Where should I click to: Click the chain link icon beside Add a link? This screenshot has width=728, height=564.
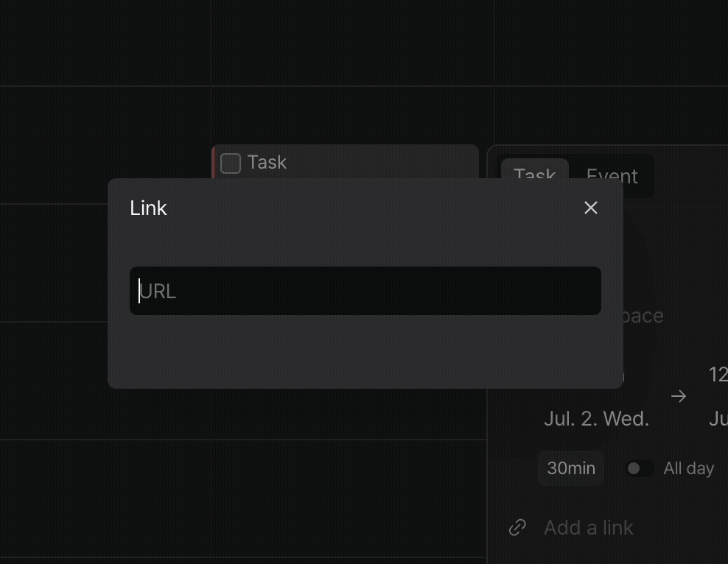coord(517,527)
